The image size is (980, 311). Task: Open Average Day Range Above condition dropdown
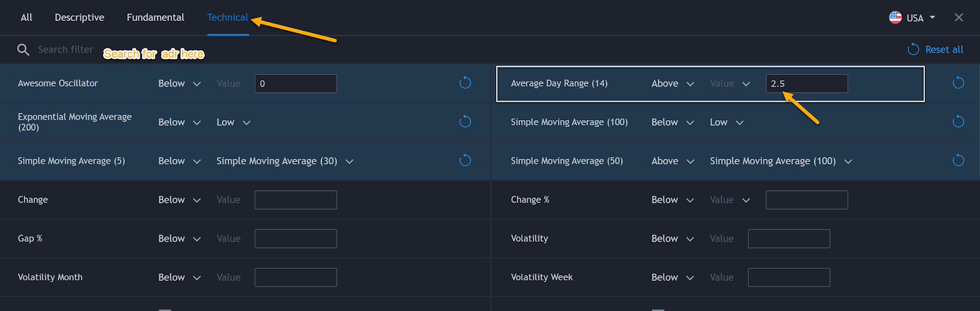[673, 83]
